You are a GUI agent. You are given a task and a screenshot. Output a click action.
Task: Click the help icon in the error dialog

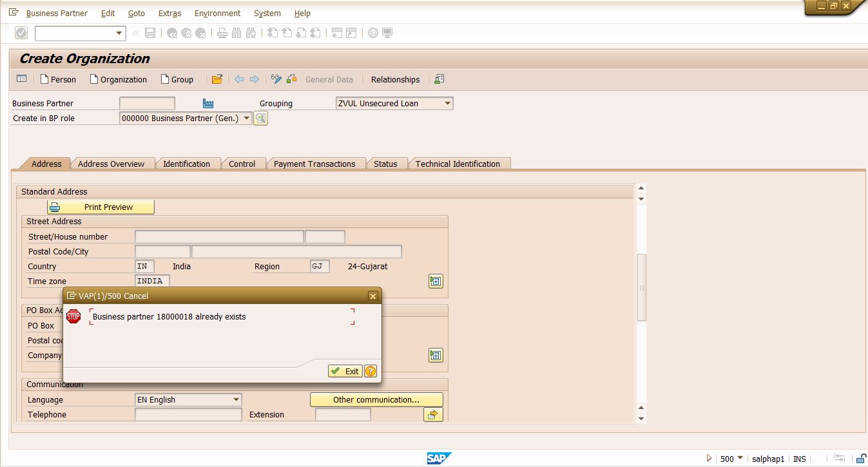[371, 371]
